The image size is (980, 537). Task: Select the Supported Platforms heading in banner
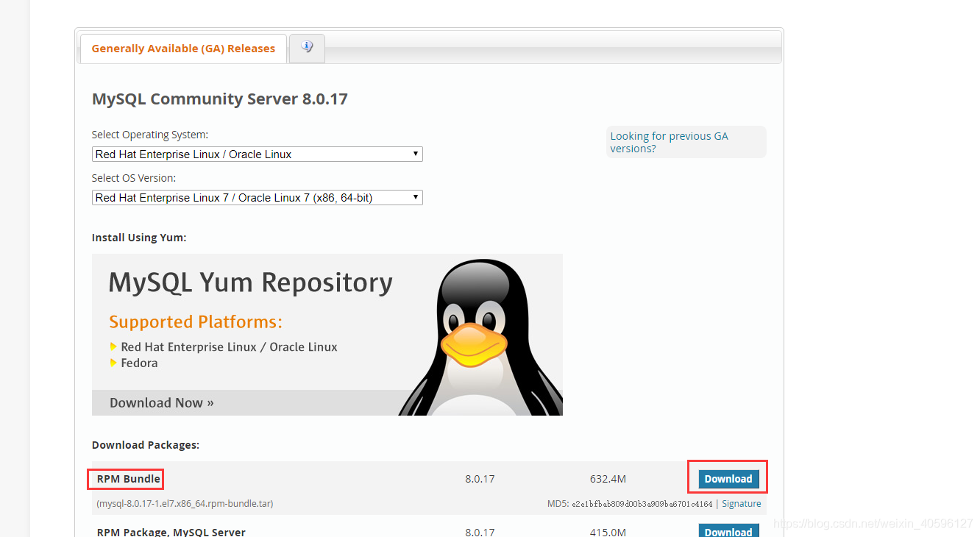[196, 322]
